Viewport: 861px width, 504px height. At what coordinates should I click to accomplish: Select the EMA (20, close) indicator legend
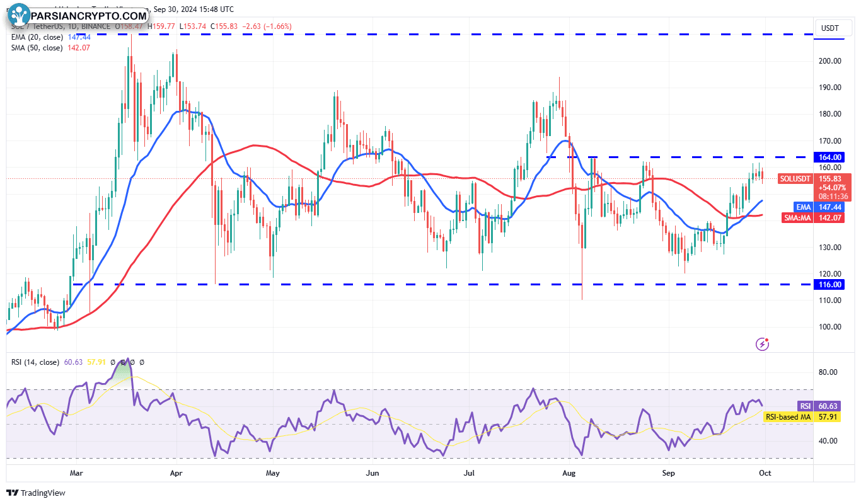pyautogui.click(x=37, y=37)
